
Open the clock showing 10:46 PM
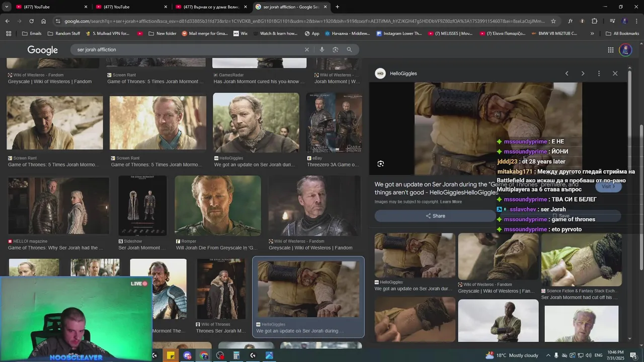tap(616, 355)
